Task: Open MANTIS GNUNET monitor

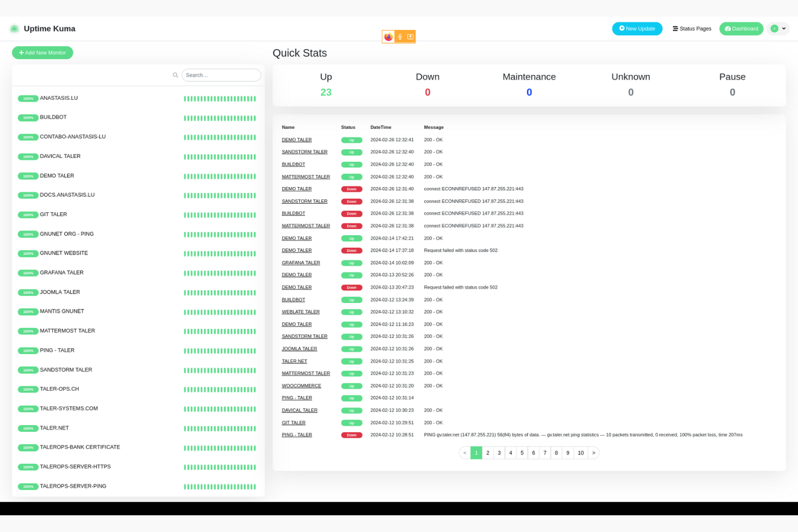Action: [138, 312]
